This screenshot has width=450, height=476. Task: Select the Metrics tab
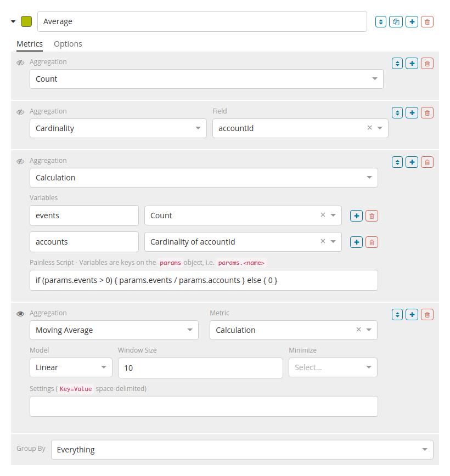tap(30, 44)
